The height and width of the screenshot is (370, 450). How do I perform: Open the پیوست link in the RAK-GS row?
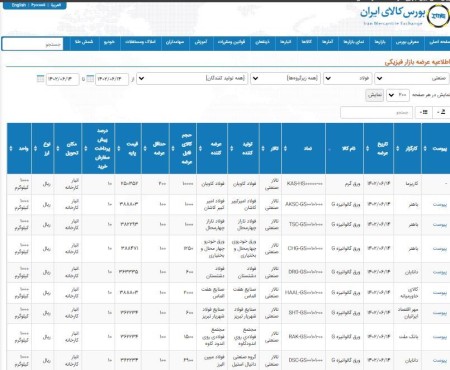[x=440, y=337]
